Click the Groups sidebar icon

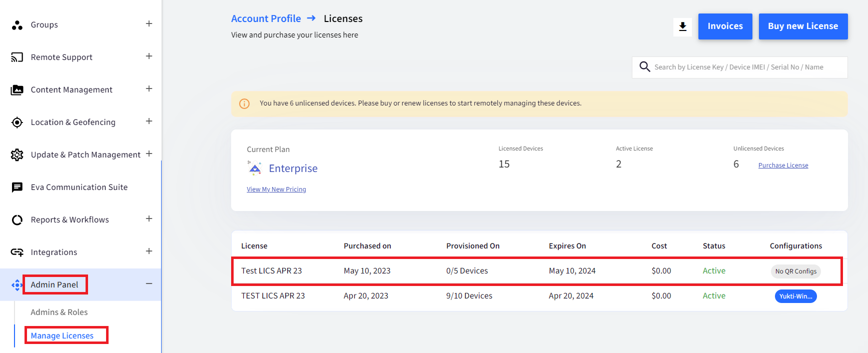tap(17, 25)
